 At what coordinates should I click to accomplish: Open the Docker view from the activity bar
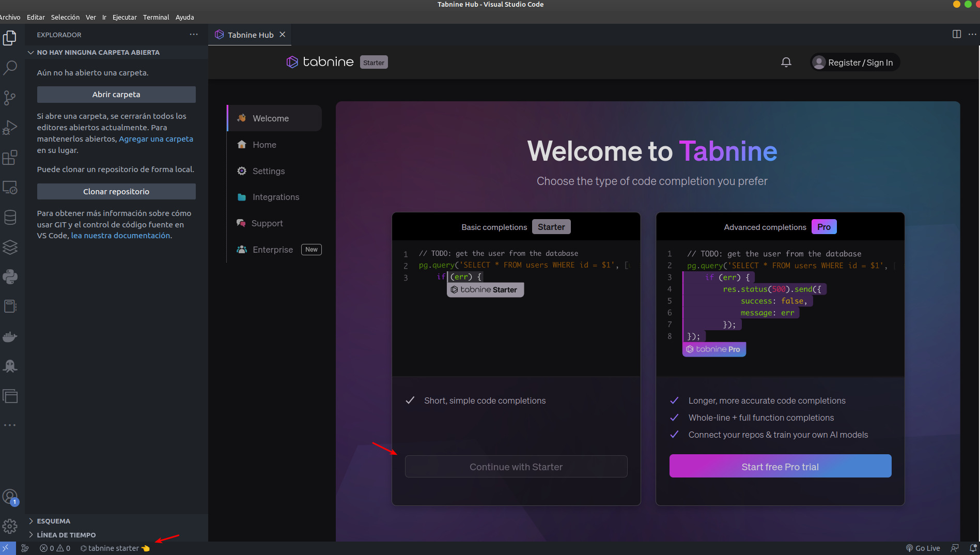[x=10, y=336]
